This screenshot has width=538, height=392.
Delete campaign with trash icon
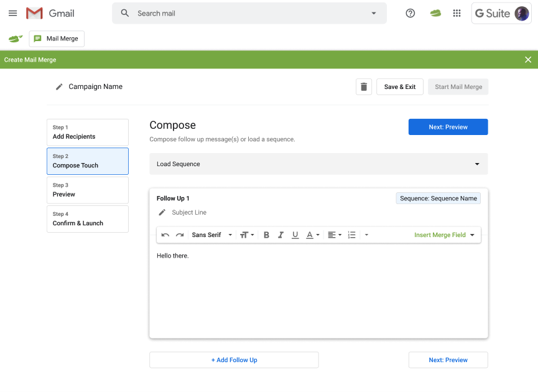click(364, 87)
